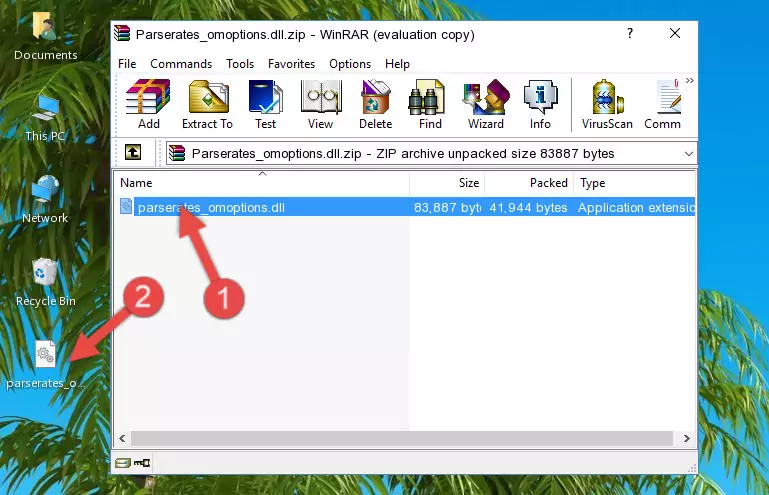
Task: Click archive icon in the address bar
Action: pos(177,154)
